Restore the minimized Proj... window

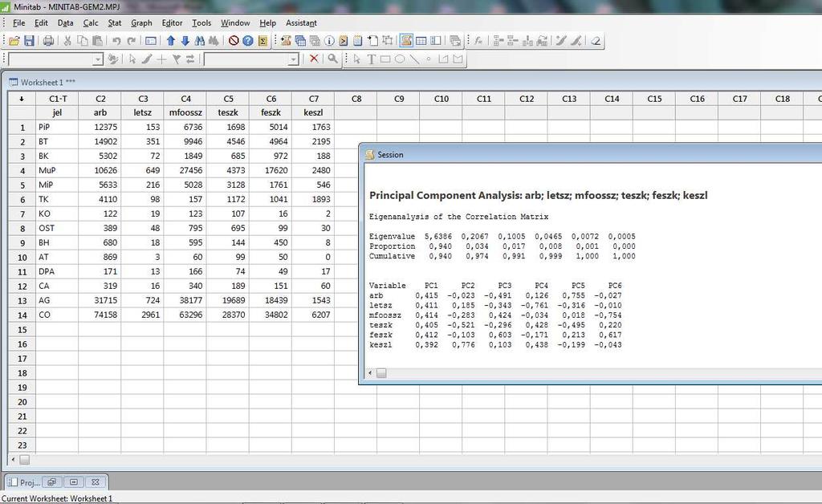click(x=24, y=482)
